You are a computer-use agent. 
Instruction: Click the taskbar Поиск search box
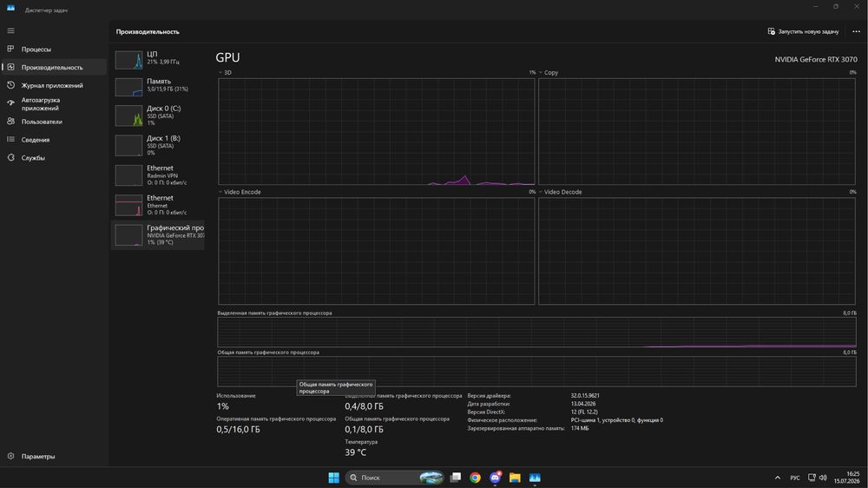tap(395, 478)
